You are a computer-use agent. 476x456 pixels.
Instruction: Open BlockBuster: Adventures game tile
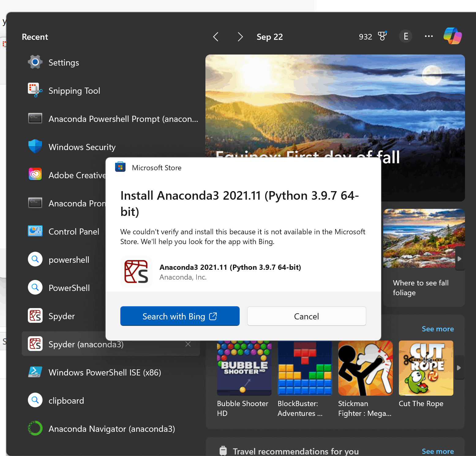point(305,379)
